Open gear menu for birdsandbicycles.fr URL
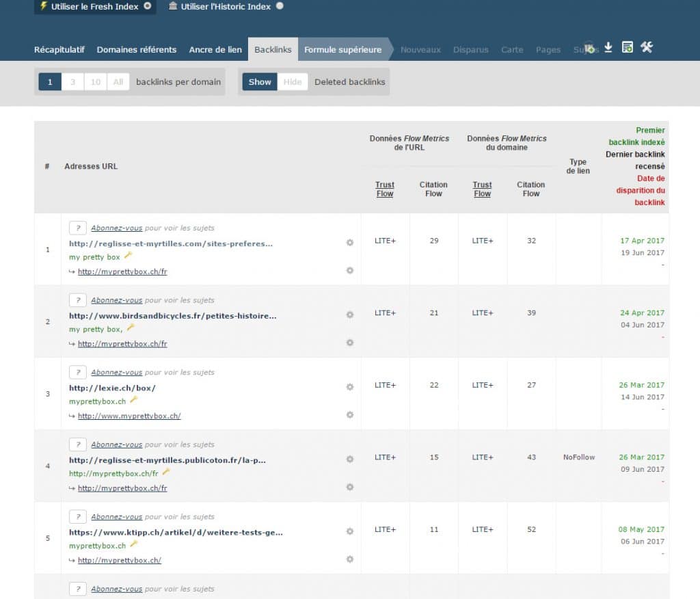The width and height of the screenshot is (700, 599). click(350, 315)
